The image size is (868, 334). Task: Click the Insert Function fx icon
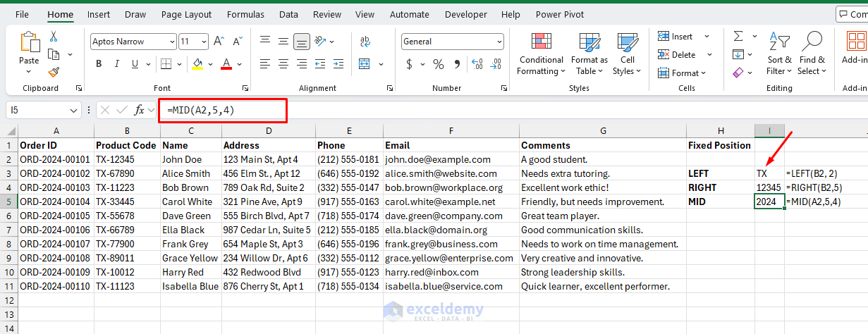pos(140,110)
